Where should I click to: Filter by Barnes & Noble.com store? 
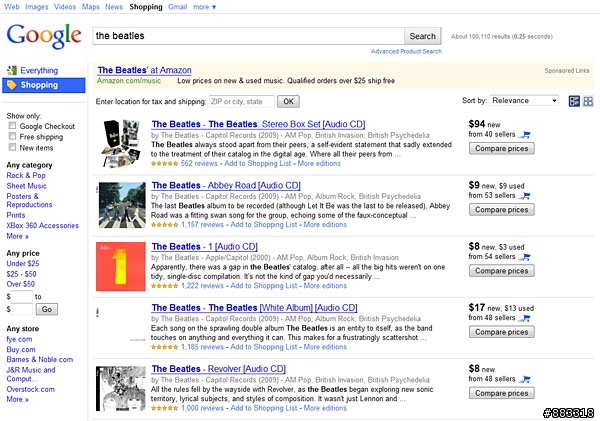tap(39, 359)
